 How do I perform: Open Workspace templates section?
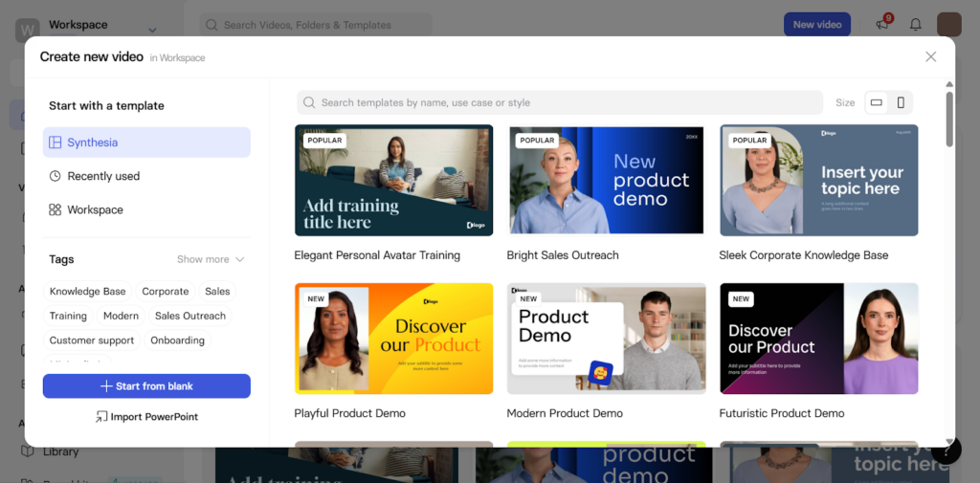click(x=146, y=210)
